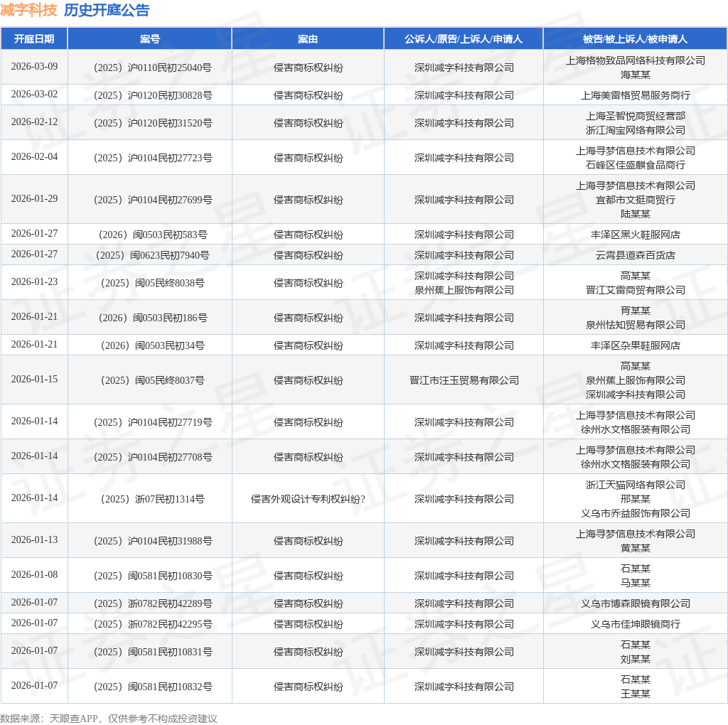Click the 公诉人/原告/上诉人/申请人 header
This screenshot has height=725, width=728.
(464, 39)
